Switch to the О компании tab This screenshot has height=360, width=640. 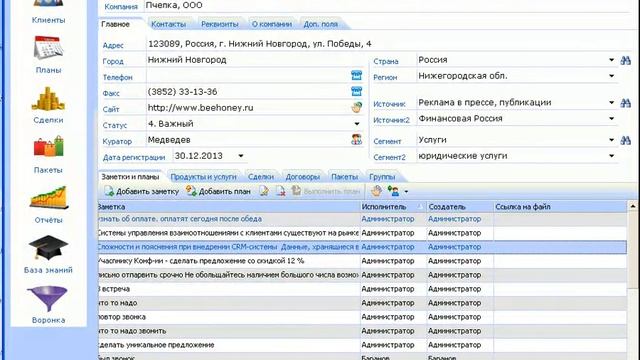click(272, 24)
